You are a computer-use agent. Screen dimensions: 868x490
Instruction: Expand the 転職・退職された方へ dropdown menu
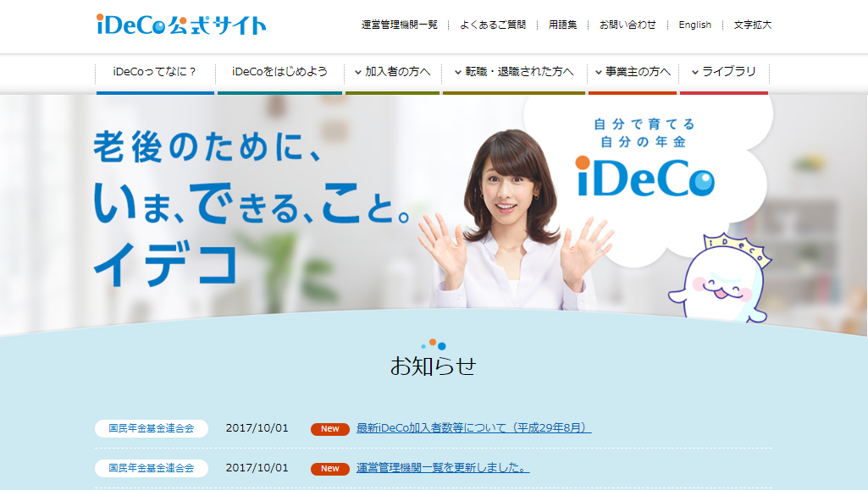(x=514, y=72)
